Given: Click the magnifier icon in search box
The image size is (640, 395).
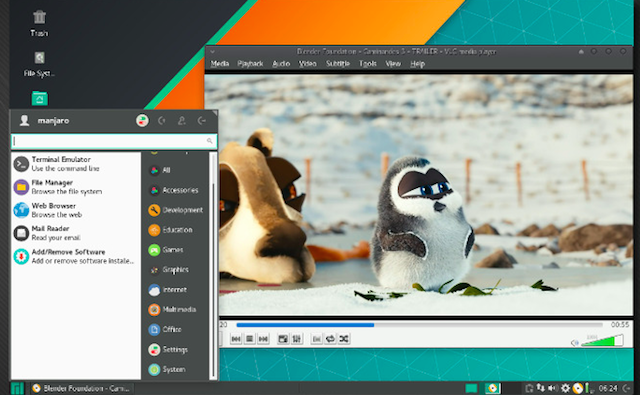Looking at the screenshot, I should point(209,141).
